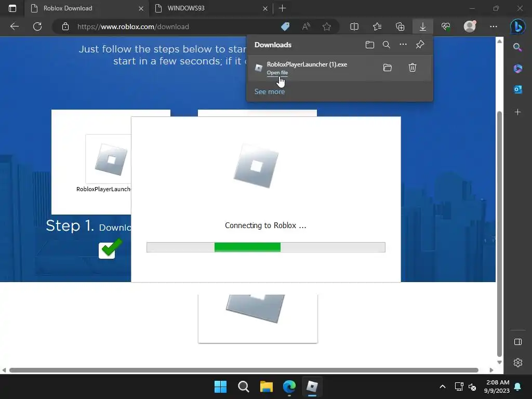The height and width of the screenshot is (399, 532).
Task: Open the Collections icon
Action: tap(400, 26)
